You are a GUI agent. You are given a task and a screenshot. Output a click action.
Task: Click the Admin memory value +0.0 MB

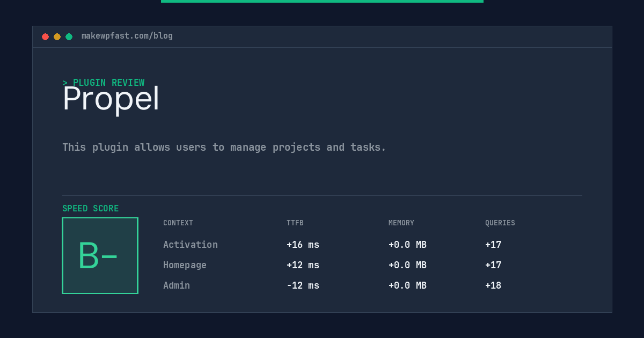point(407,285)
